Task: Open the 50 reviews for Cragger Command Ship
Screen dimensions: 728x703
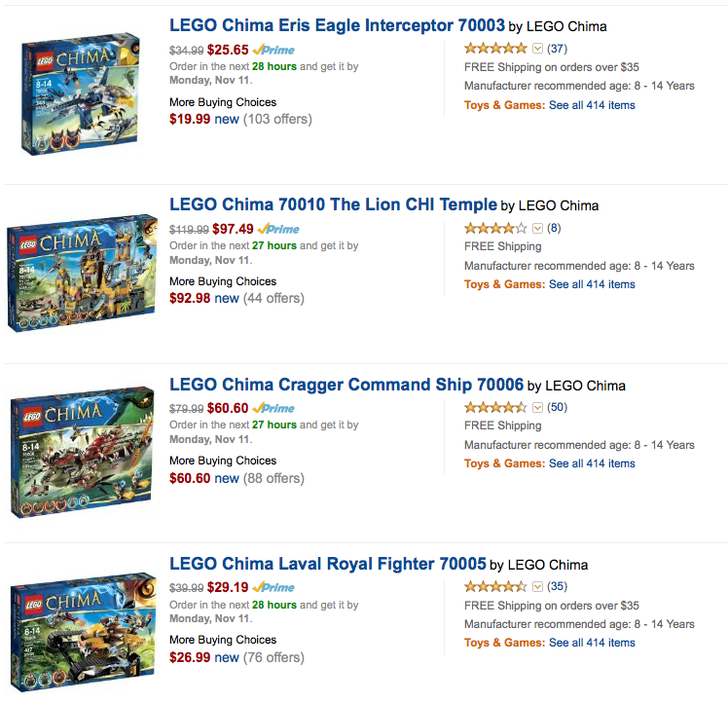Action: click(x=557, y=407)
